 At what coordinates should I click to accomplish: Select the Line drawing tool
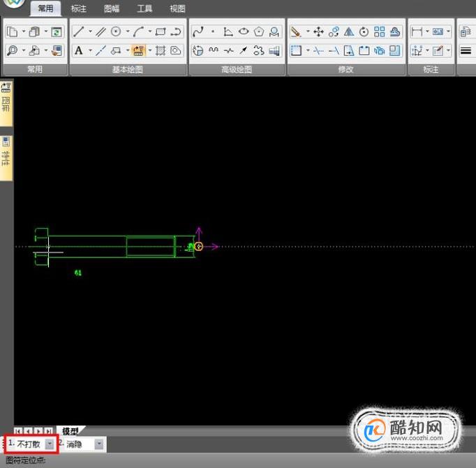coord(79,31)
